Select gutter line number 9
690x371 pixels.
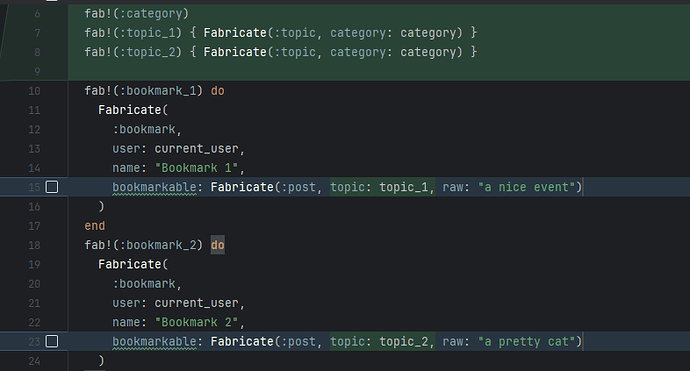37,71
